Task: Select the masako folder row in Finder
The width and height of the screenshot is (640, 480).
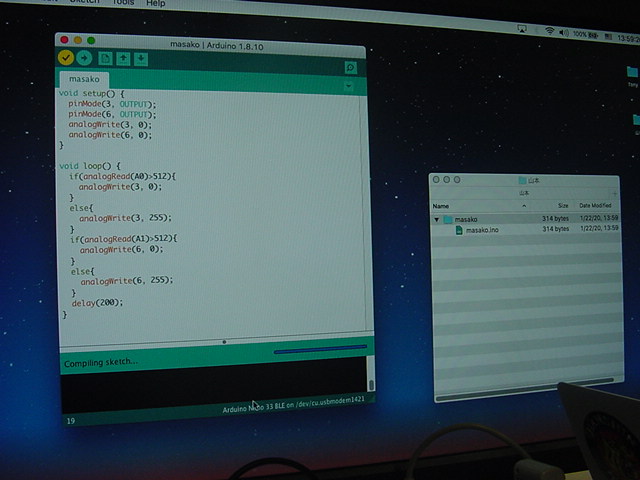Action: [x=526, y=219]
